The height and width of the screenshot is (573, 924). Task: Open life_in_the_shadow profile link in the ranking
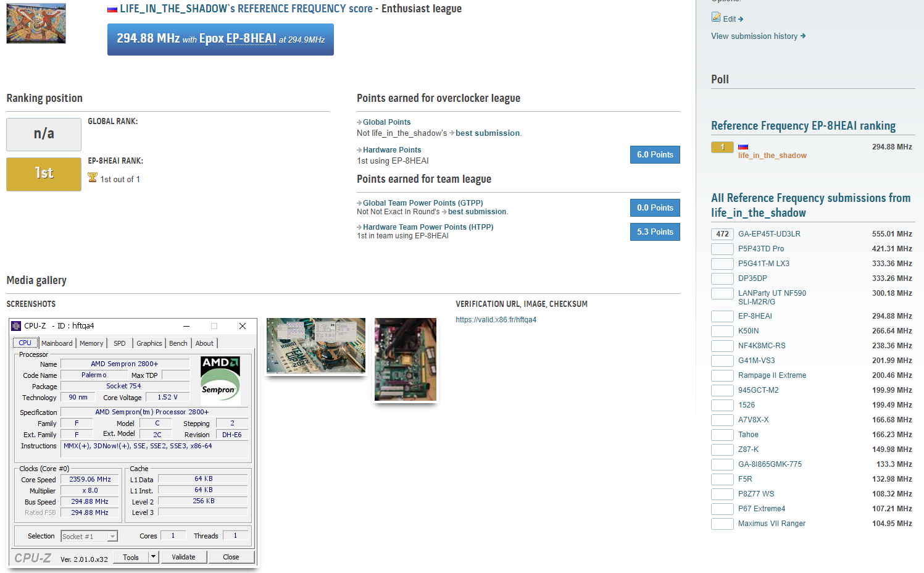772,156
